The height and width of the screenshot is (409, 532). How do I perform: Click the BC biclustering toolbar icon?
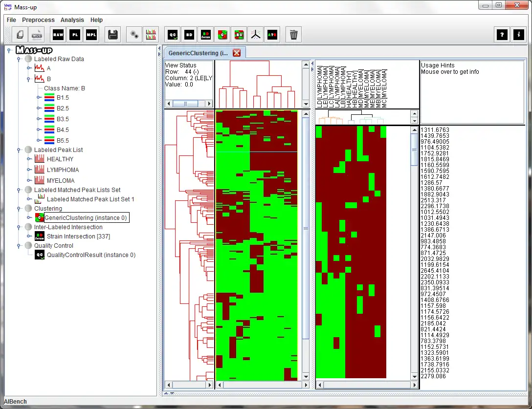pos(239,35)
